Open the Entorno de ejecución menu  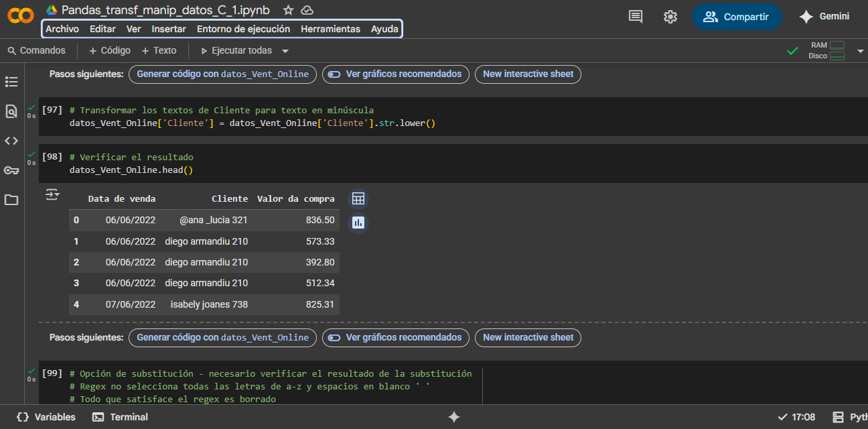coord(244,29)
